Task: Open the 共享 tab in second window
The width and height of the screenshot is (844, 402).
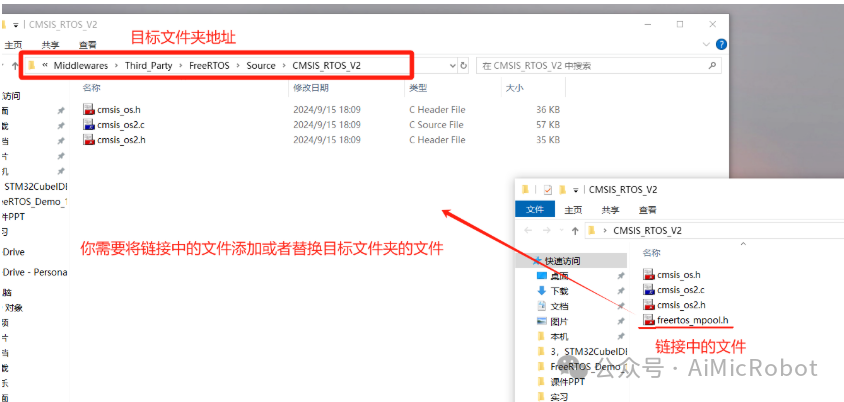Action: (x=610, y=209)
